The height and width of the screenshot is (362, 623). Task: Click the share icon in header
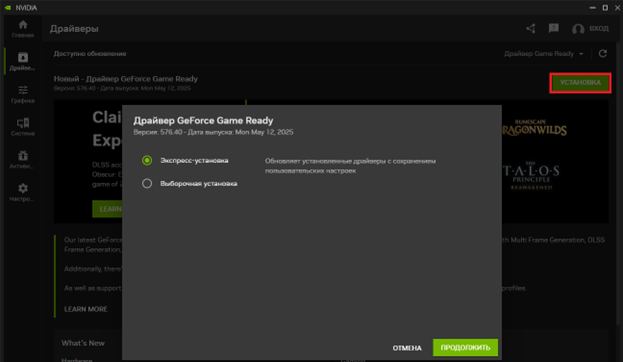531,29
